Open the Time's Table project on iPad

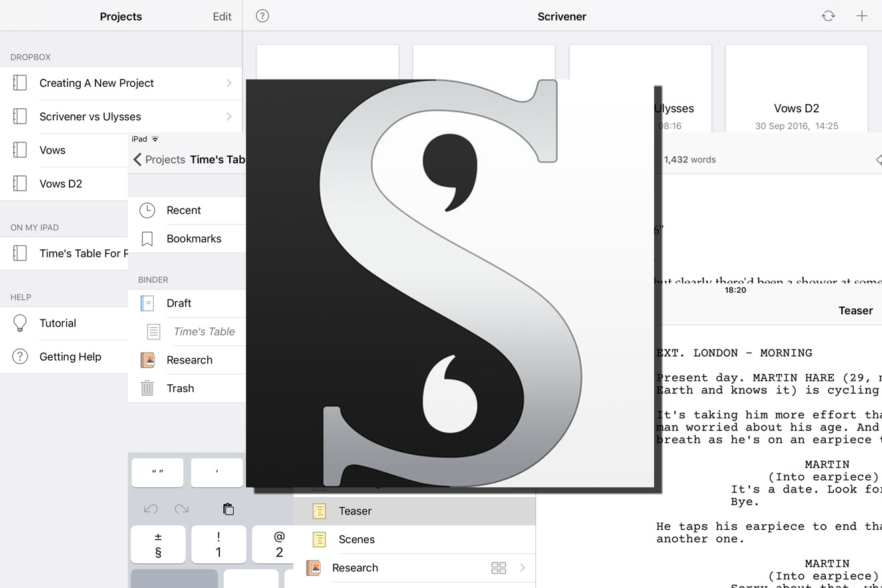64,253
